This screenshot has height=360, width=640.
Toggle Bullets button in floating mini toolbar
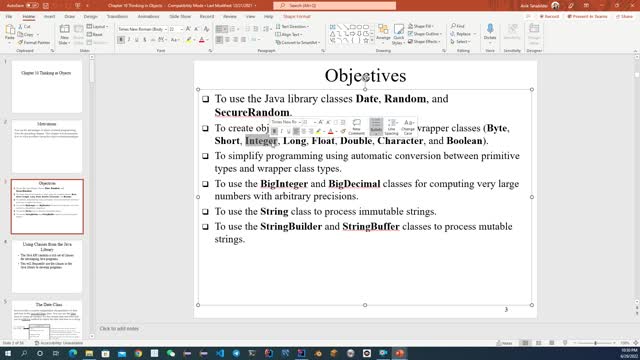(x=376, y=126)
